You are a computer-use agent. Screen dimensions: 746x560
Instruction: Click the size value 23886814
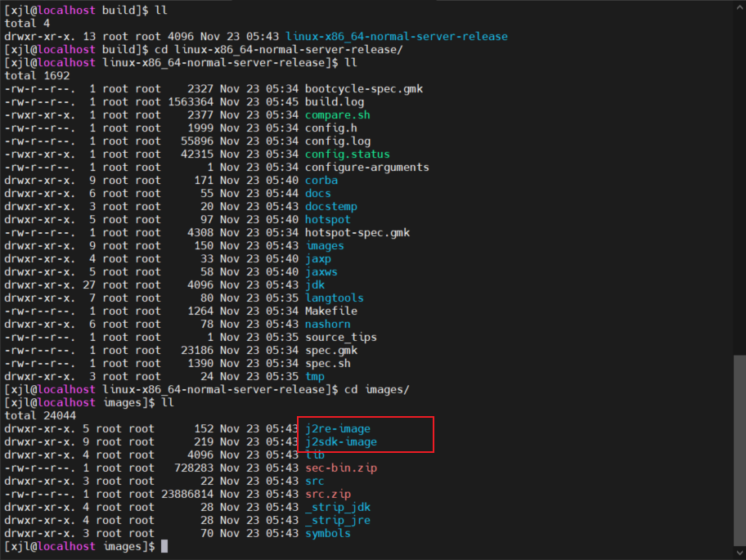pos(187,495)
